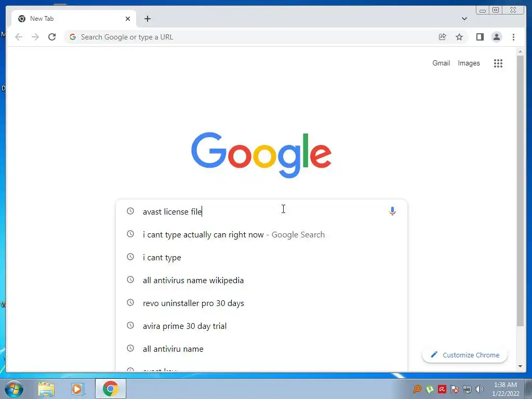
Task: Reload the page with the refresh icon
Action: [x=52, y=37]
